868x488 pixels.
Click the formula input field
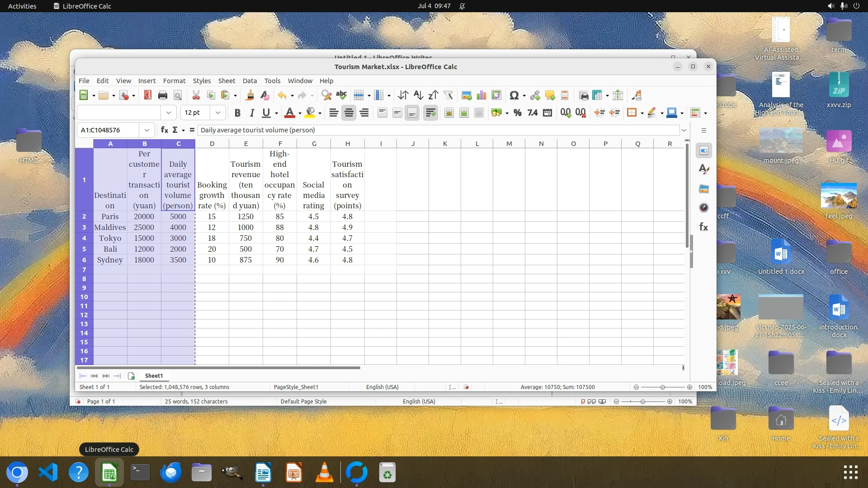(x=438, y=130)
